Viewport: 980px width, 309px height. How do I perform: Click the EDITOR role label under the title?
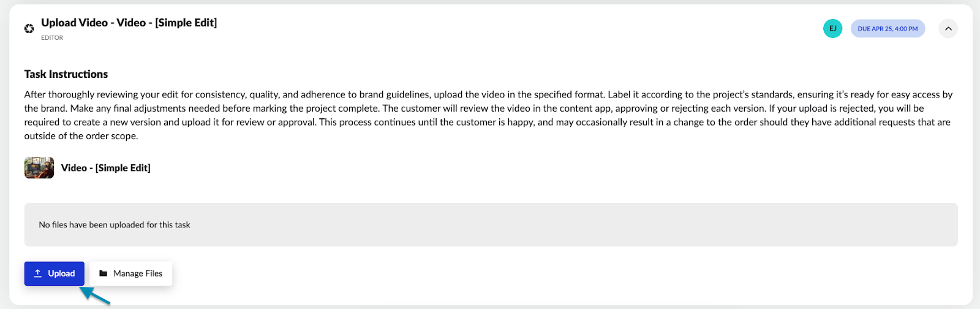(52, 38)
